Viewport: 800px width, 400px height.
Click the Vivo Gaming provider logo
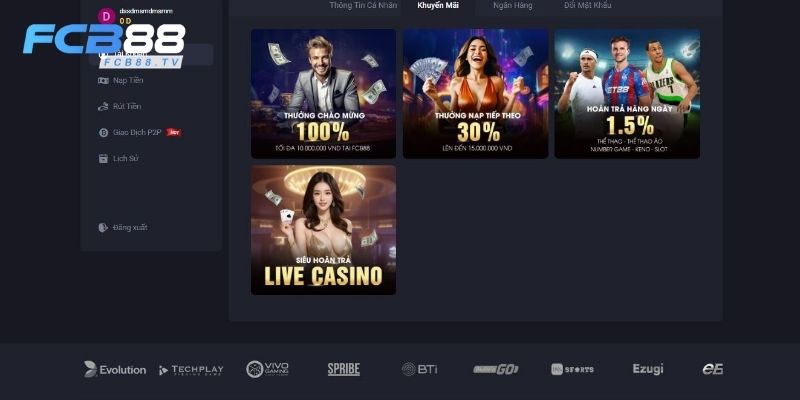point(267,369)
